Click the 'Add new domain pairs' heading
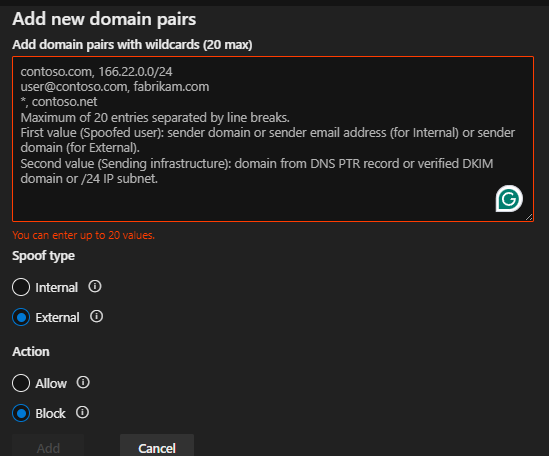This screenshot has height=456, width=549. (104, 19)
